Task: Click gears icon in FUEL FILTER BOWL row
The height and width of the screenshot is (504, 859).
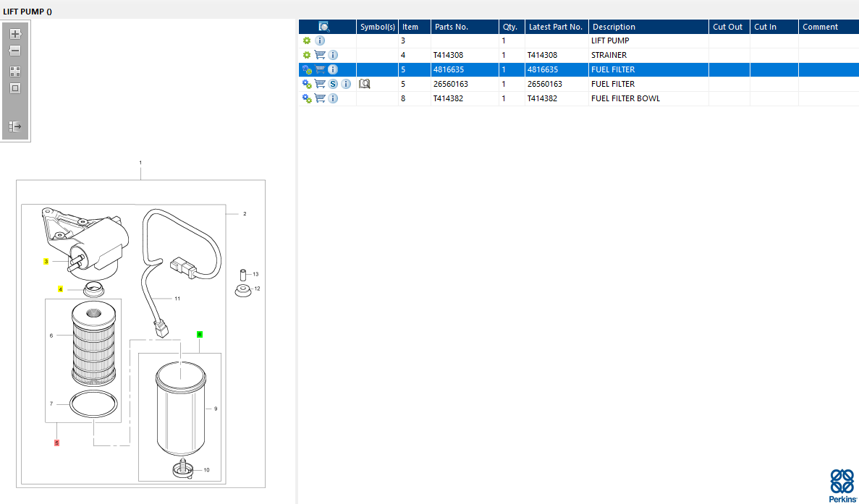Action: pyautogui.click(x=307, y=98)
